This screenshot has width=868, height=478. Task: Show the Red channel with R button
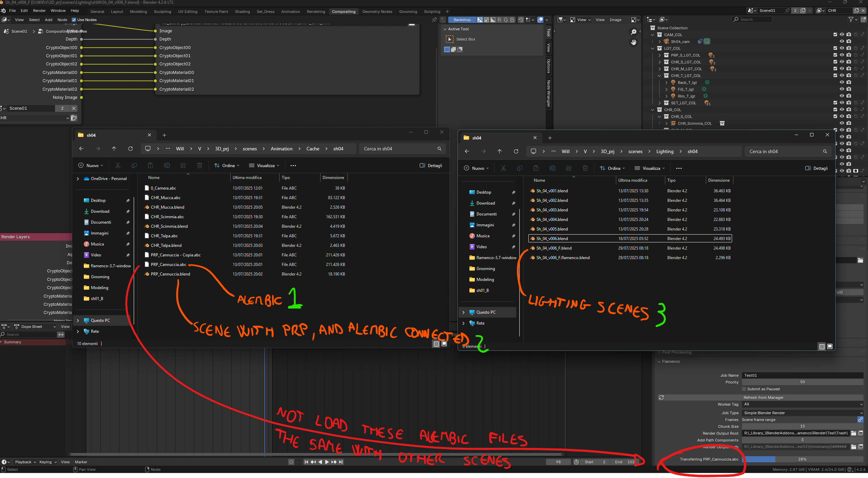499,20
